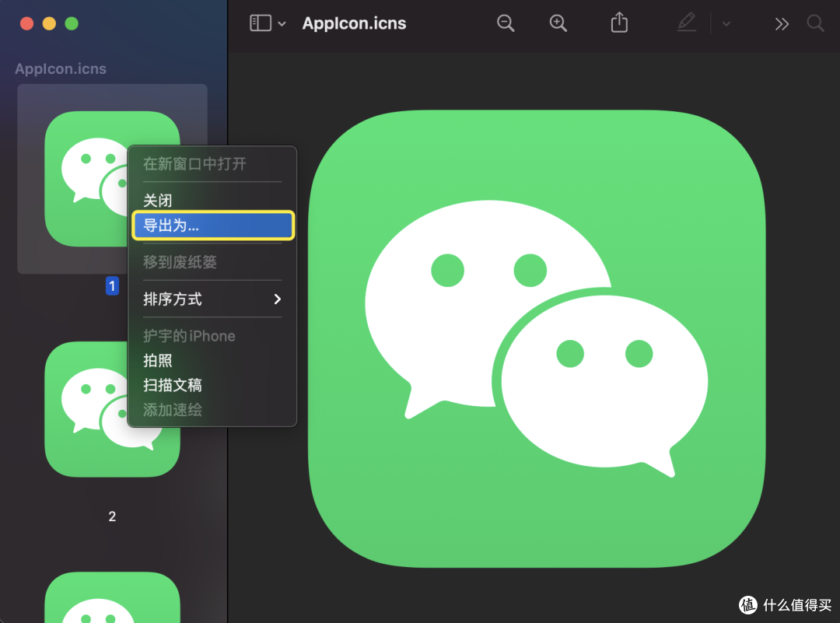
Task: Show more toolbar items via double-chevron
Action: pyautogui.click(x=782, y=23)
